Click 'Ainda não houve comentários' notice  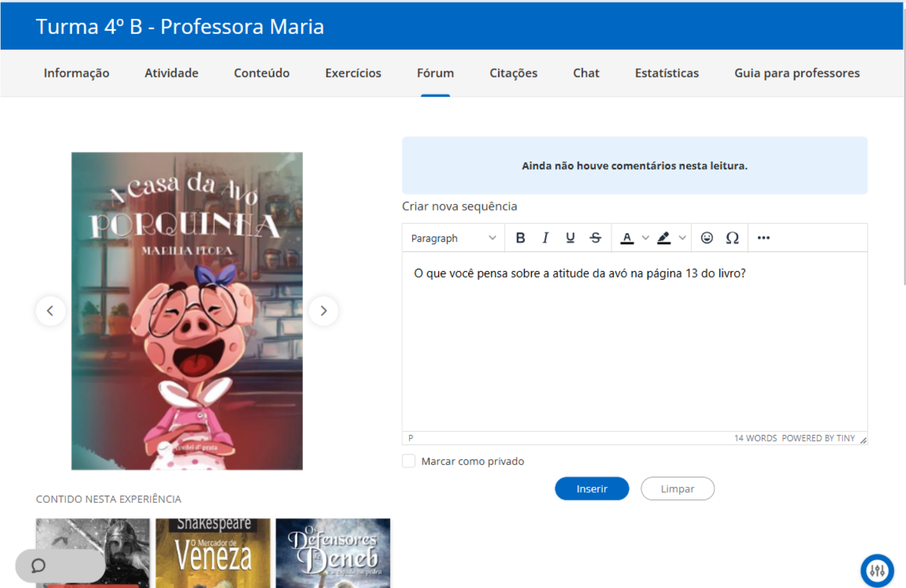pos(634,166)
